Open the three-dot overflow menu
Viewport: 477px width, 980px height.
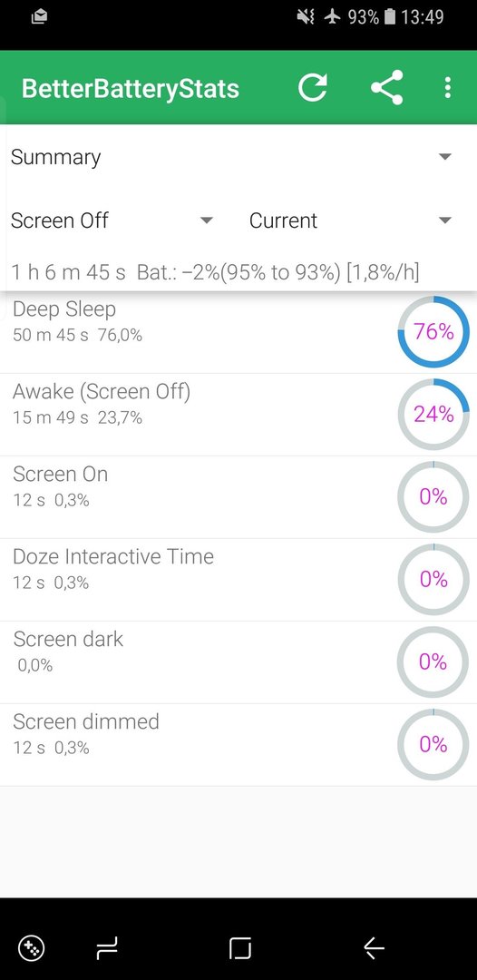click(447, 87)
